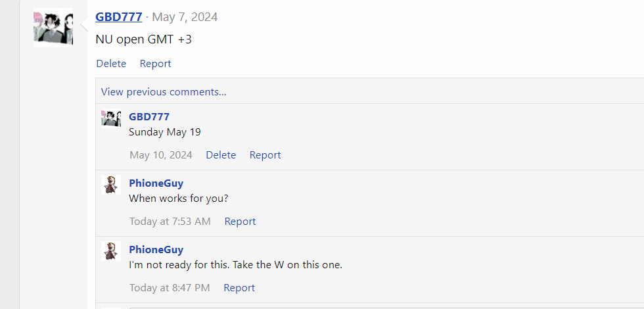Click PhioneGuy's avatar beside 'When works for you?'

[112, 185]
